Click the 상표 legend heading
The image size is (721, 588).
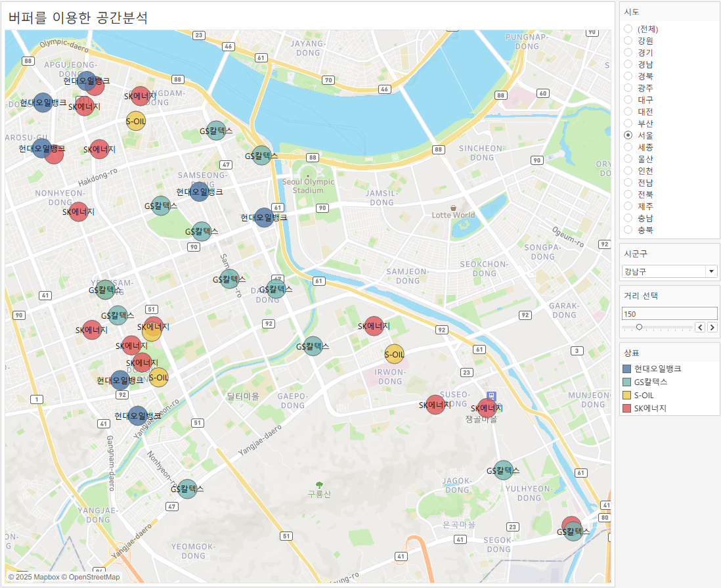[631, 353]
